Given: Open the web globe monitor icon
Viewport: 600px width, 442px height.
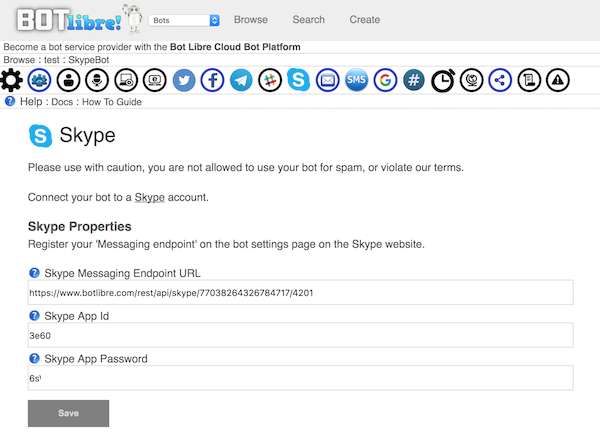Looking at the screenshot, I should click(x=471, y=80).
